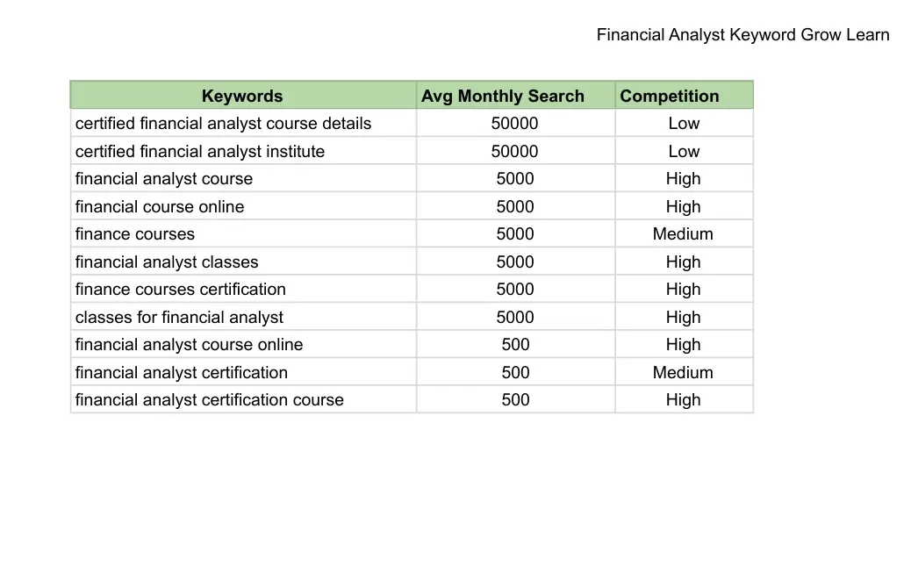Select cell 'certified financial analyst institute'
This screenshot has height=588, width=911.
pyautogui.click(x=200, y=152)
